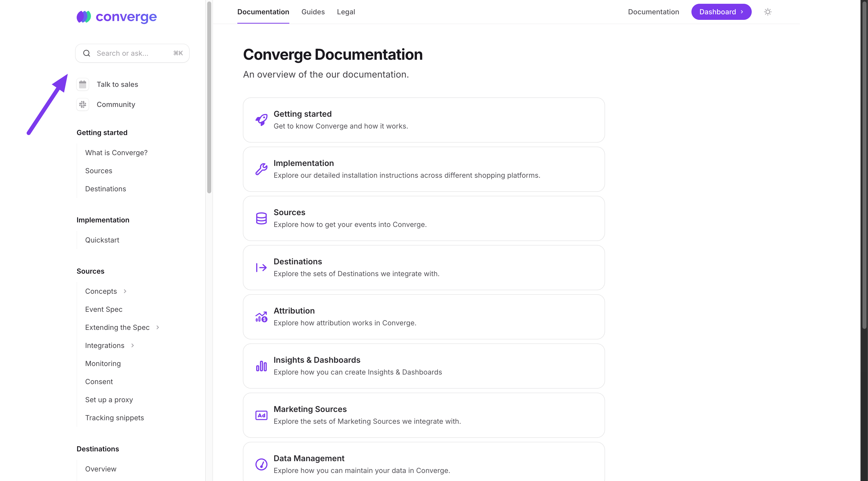Open Integrations in the sidebar
Image resolution: width=868 pixels, height=481 pixels.
tap(105, 346)
